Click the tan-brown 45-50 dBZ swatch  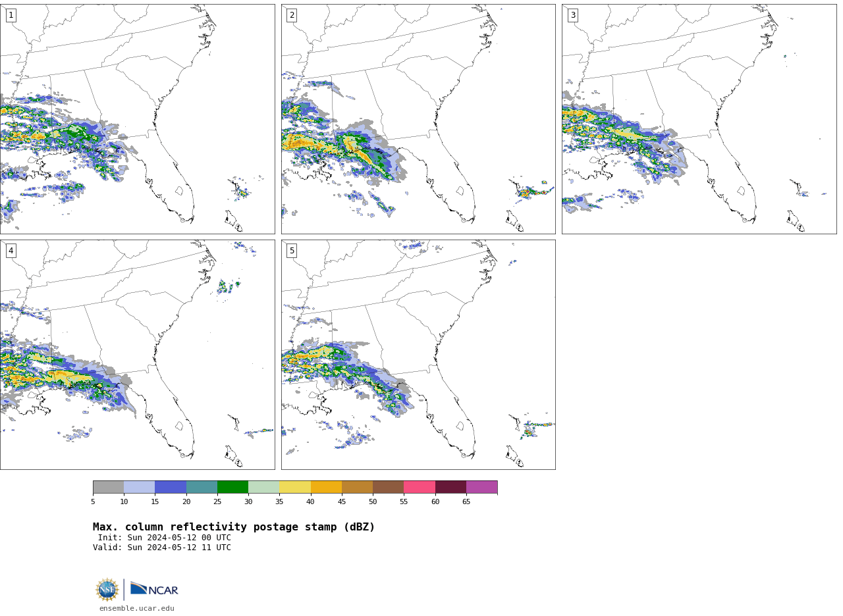[x=357, y=487]
